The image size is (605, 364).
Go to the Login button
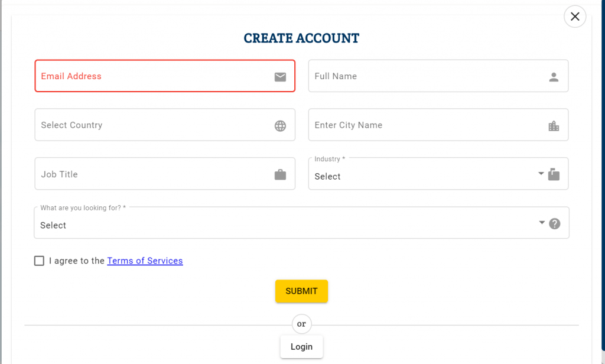[301, 347]
